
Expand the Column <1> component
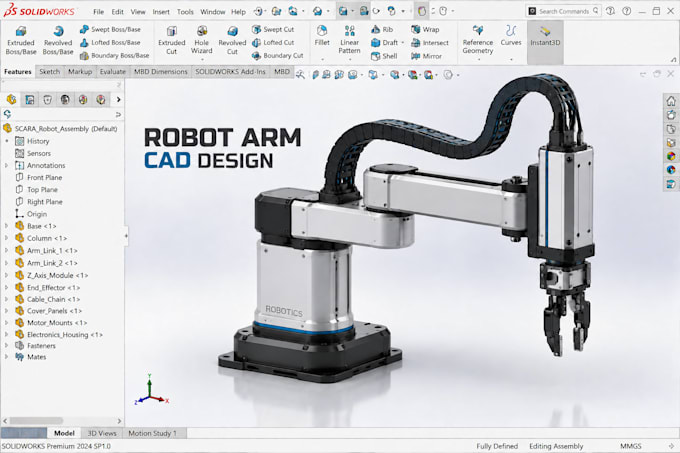[x=7, y=238]
